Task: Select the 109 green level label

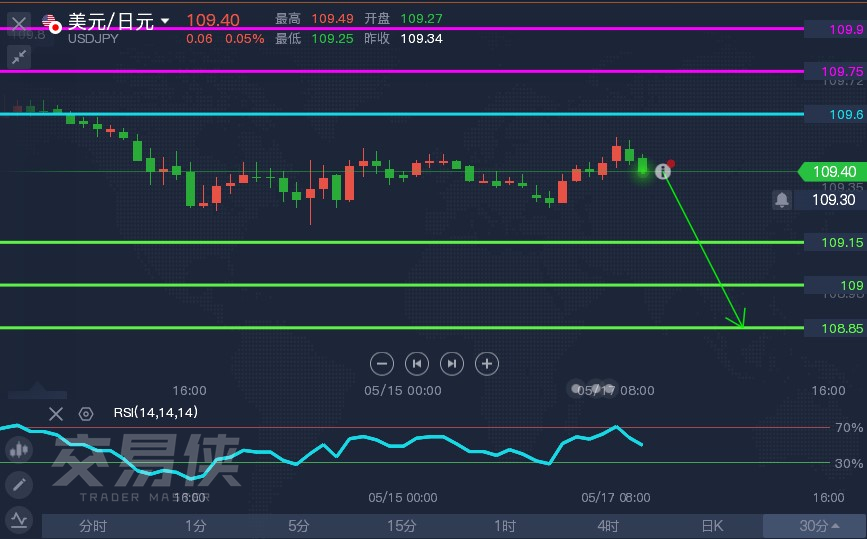Action: coord(836,285)
